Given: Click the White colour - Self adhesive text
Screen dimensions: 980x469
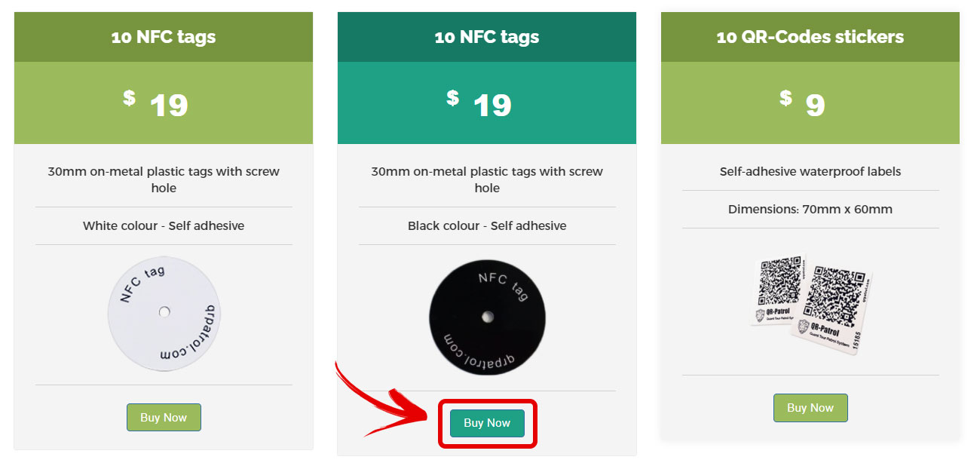Looking at the screenshot, I should (164, 225).
